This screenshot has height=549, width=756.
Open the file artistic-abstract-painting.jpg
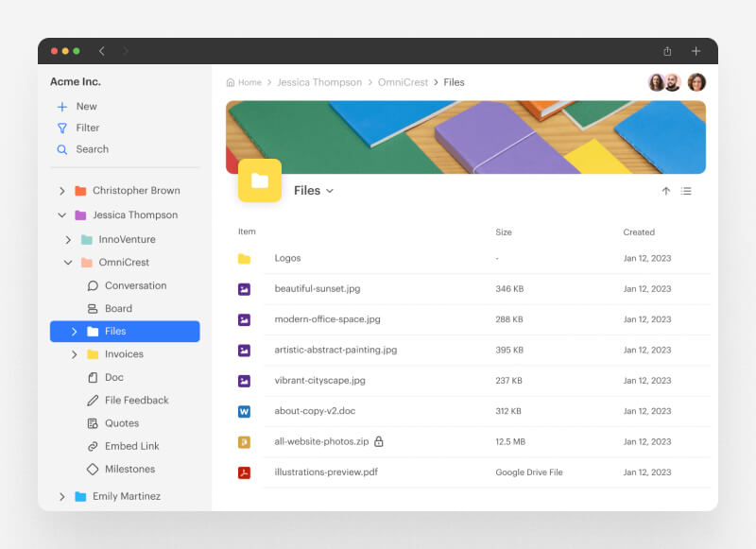click(x=335, y=350)
